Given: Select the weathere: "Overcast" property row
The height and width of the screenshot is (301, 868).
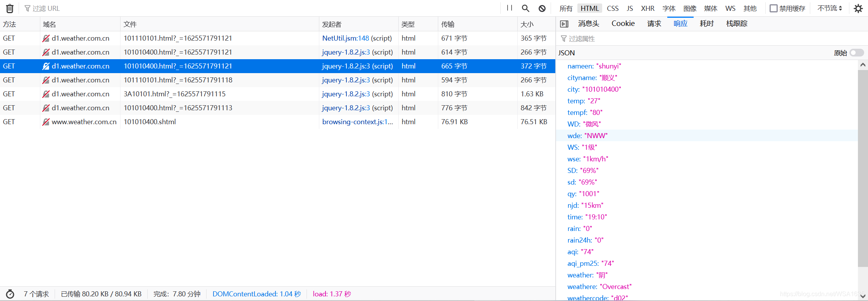Looking at the screenshot, I should (x=707, y=287).
